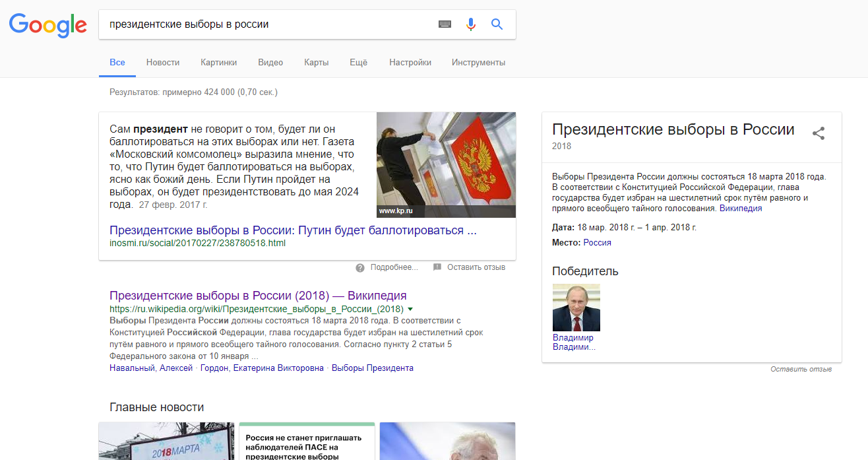Click the 'Россия' place link
Image resolution: width=868 pixels, height=460 pixels.
pyautogui.click(x=597, y=243)
